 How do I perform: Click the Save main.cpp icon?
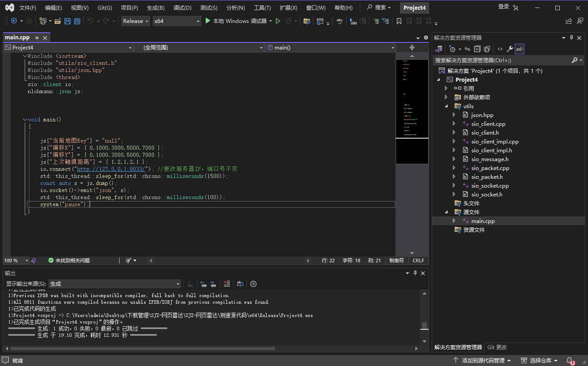67,21
